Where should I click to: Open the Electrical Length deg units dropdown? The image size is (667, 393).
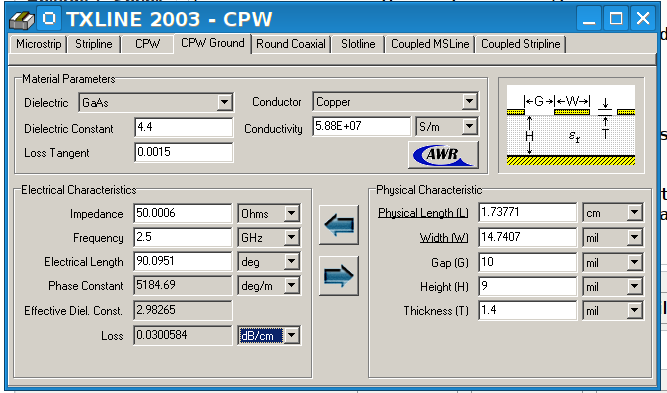[x=291, y=262]
